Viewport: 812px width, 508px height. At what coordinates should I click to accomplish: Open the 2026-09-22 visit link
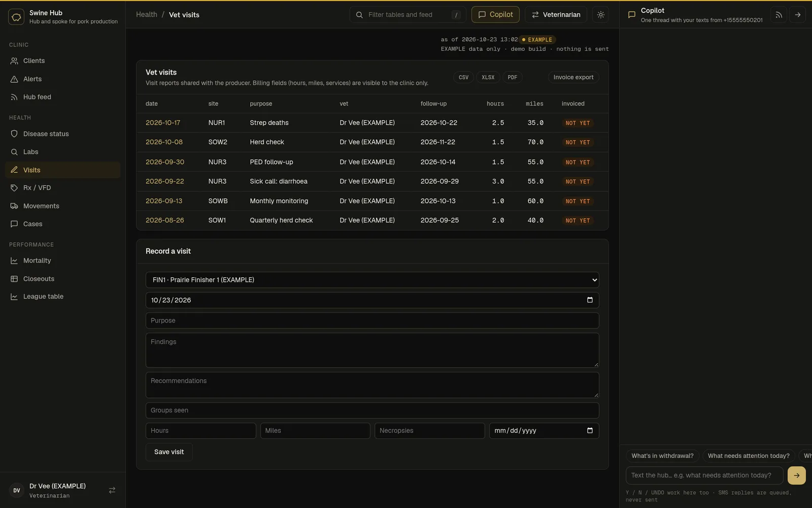click(x=165, y=181)
